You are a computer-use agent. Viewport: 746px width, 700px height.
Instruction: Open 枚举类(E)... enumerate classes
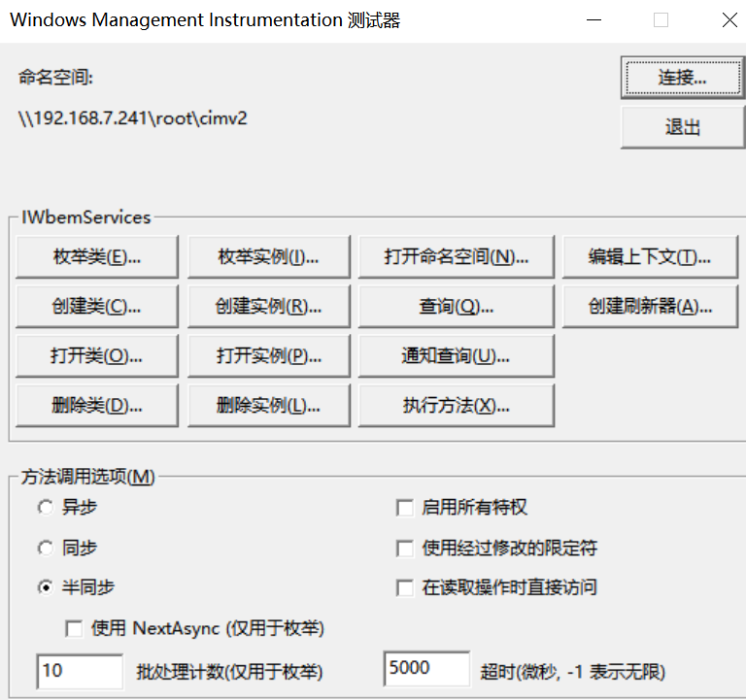pos(97,256)
